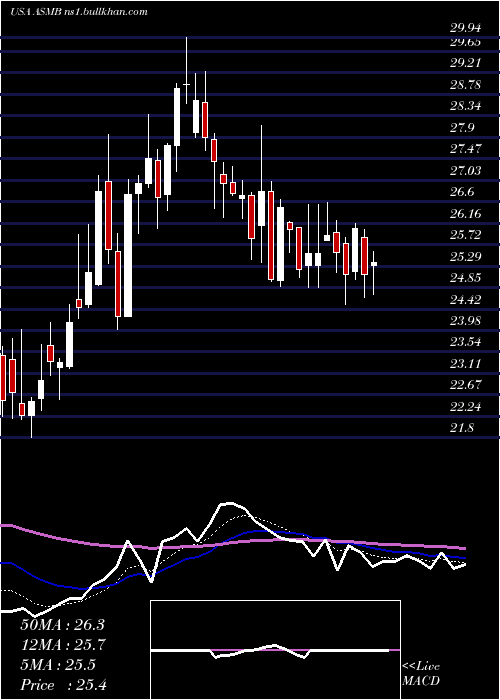Click the 28.78 price axis label

click(466, 84)
